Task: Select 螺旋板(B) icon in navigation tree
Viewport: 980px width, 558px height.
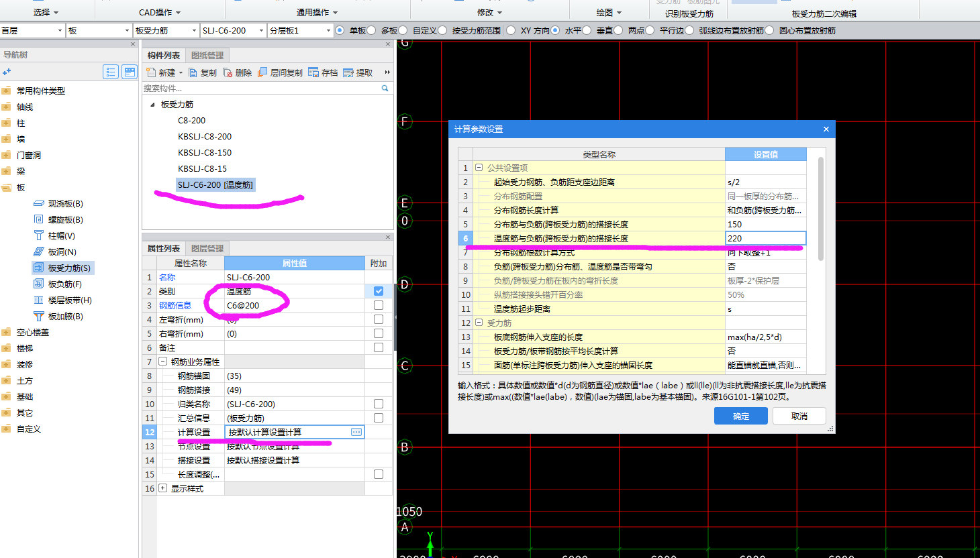Action: coord(38,219)
